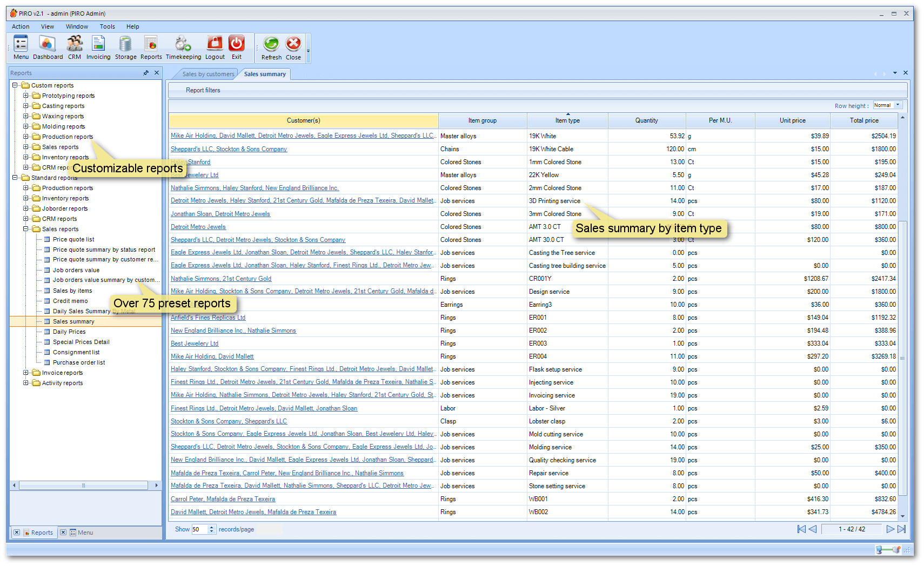Open the Reports module

click(151, 48)
